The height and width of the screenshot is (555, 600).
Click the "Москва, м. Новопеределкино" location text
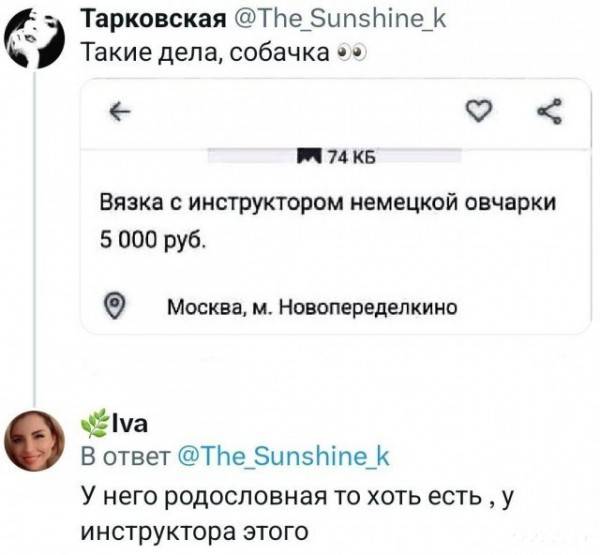pos(313,307)
